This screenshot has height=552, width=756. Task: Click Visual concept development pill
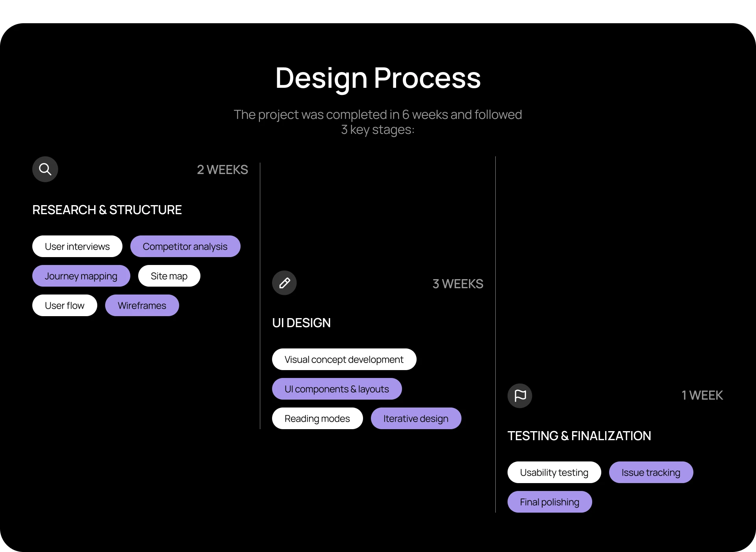(x=344, y=359)
